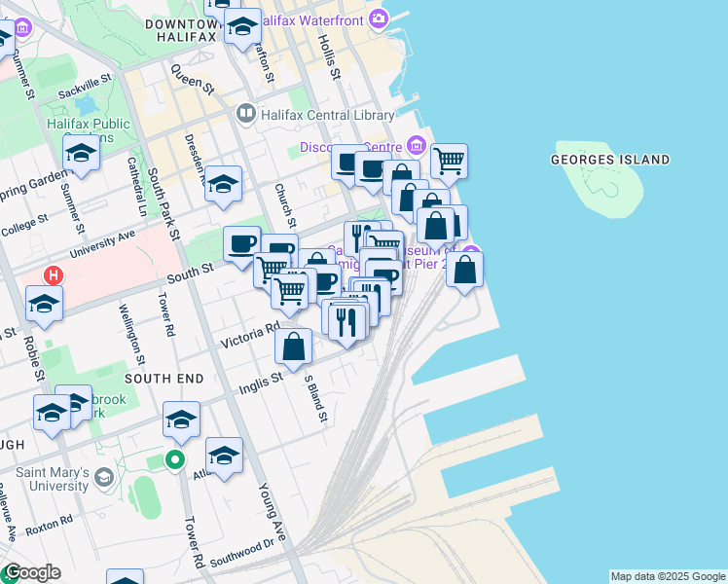This screenshot has width=728, height=584.
Task: Click the Google logo
Action: pyautogui.click(x=33, y=573)
